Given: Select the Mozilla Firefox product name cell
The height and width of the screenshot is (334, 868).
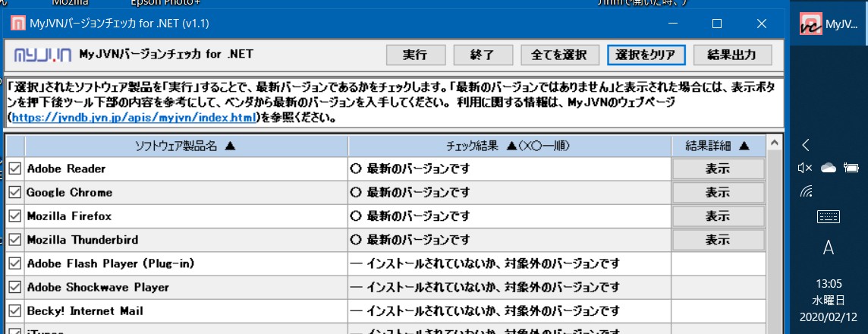Looking at the screenshot, I should [187, 216].
